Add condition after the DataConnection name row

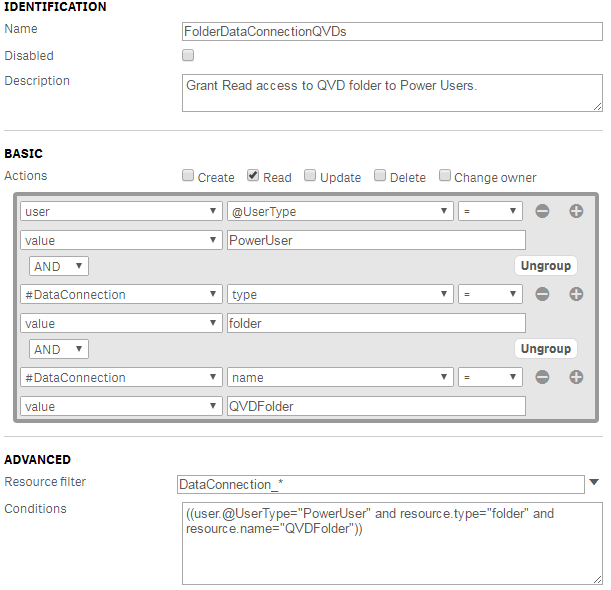(576, 377)
